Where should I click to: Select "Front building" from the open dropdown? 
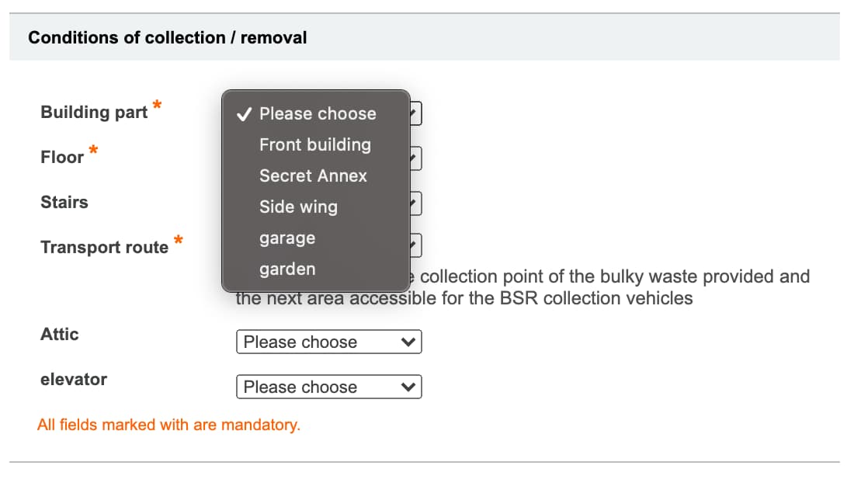click(314, 144)
